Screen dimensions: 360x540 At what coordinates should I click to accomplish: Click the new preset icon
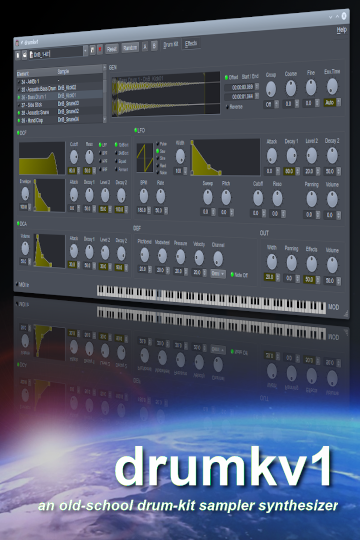tap(18, 55)
